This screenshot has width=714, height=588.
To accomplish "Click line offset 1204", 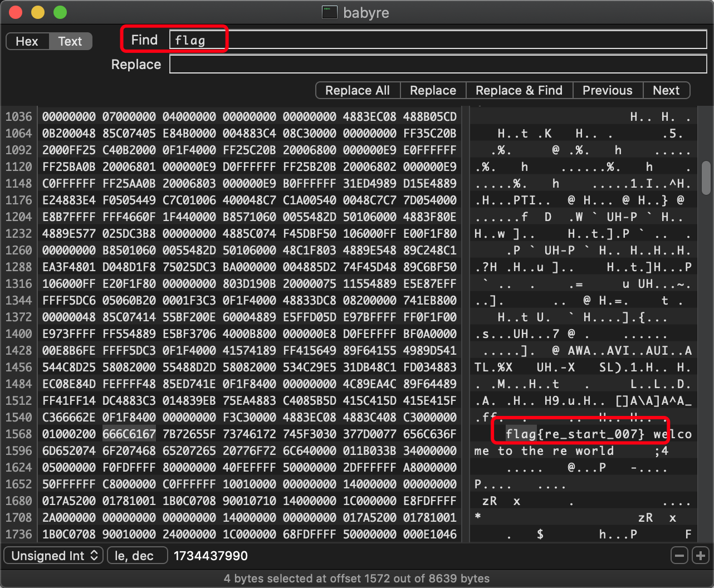I will pyautogui.click(x=19, y=217).
